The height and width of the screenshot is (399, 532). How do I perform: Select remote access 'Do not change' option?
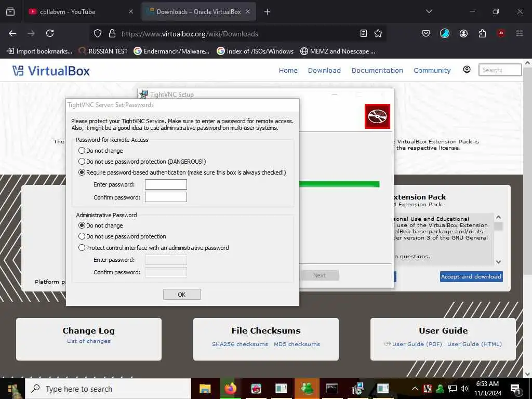[x=100, y=151]
